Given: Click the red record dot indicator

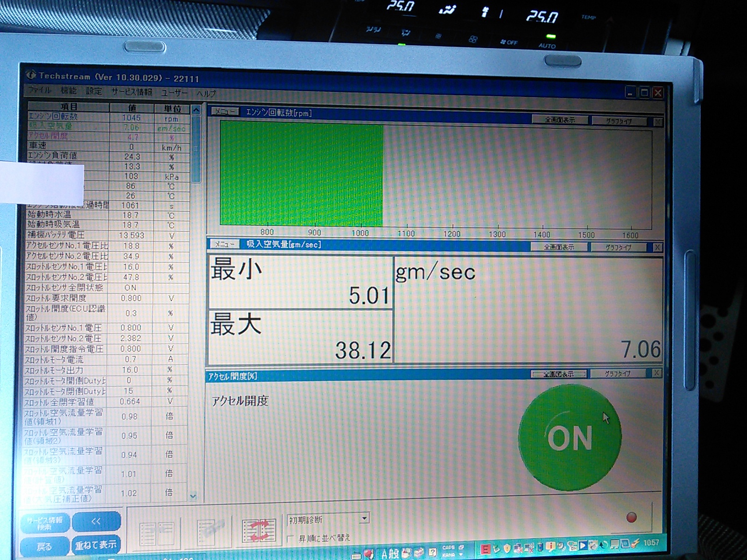Looking at the screenshot, I should [631, 517].
